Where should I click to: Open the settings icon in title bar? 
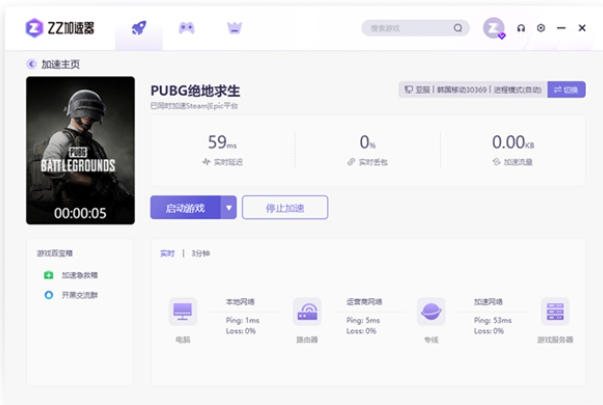[x=541, y=28]
